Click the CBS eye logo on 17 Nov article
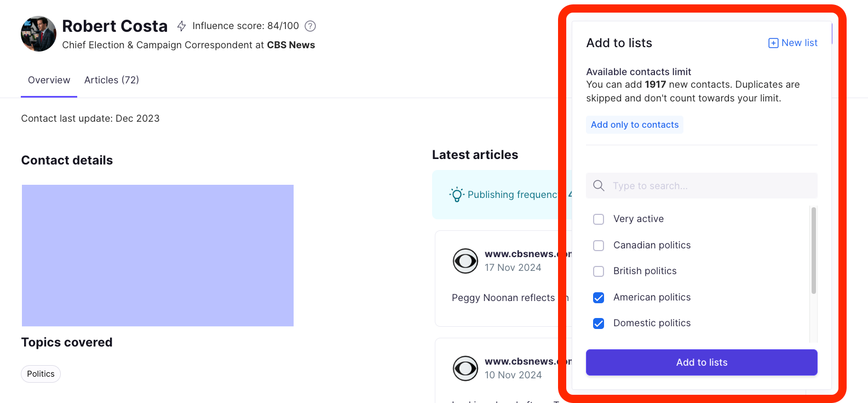Image resolution: width=868 pixels, height=403 pixels. (465, 261)
